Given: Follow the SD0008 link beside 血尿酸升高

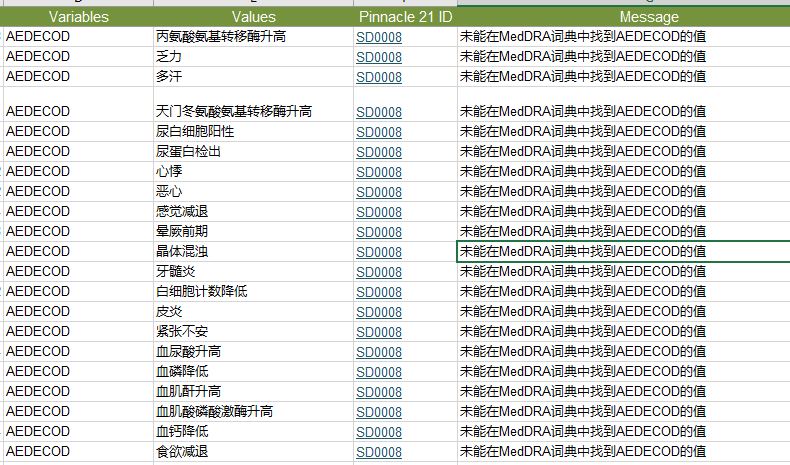Looking at the screenshot, I should pyautogui.click(x=379, y=352).
